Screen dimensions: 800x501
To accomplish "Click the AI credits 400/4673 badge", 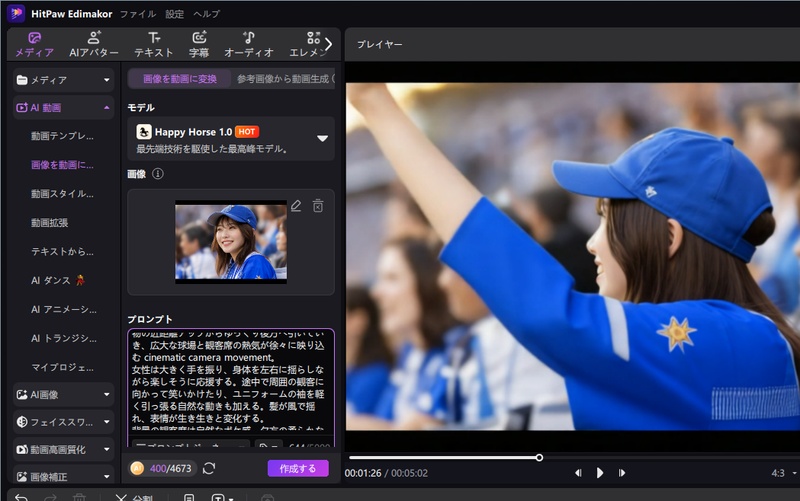I will 161,468.
